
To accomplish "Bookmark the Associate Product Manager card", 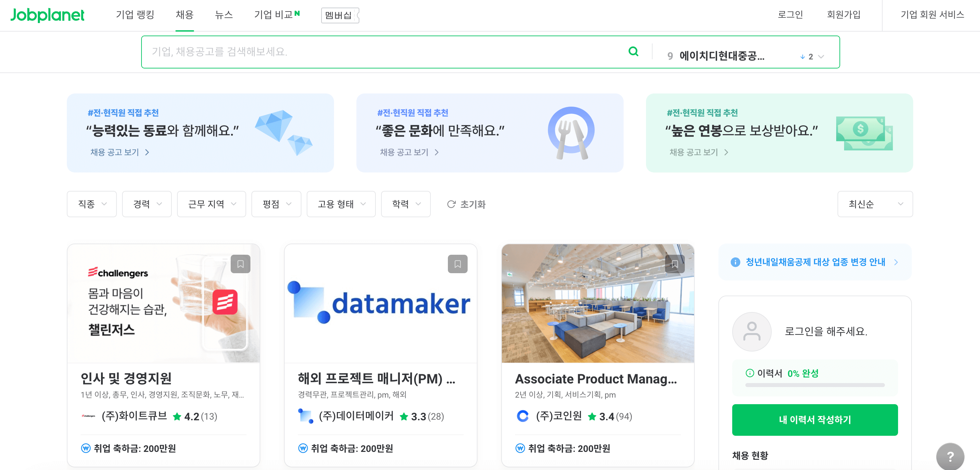I will point(675,264).
